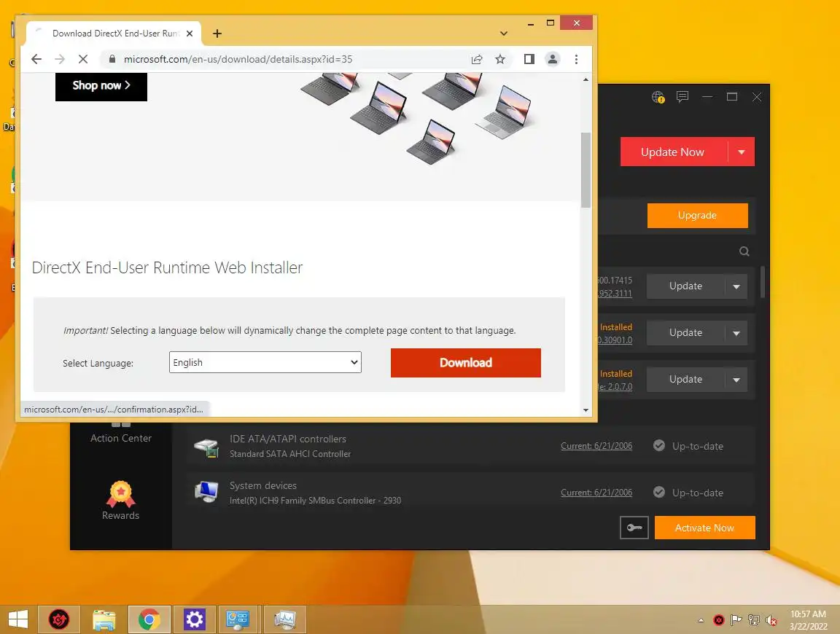Image resolution: width=840 pixels, height=634 pixels.
Task: Click the Chrome forward arrow
Action: tap(60, 59)
